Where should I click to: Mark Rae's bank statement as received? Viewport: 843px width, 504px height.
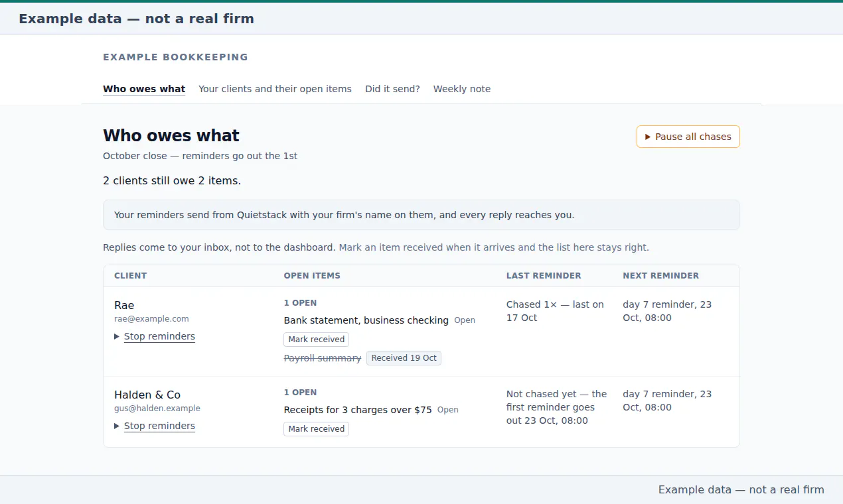pos(317,340)
